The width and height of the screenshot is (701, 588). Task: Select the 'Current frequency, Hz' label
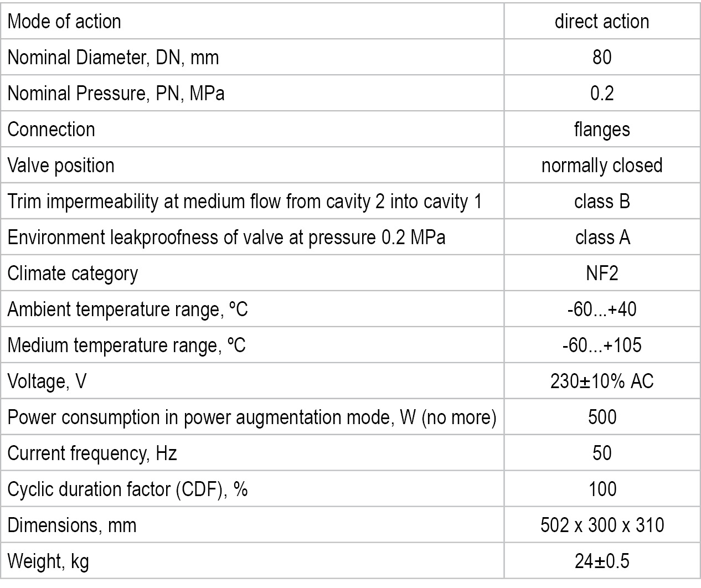(x=92, y=453)
